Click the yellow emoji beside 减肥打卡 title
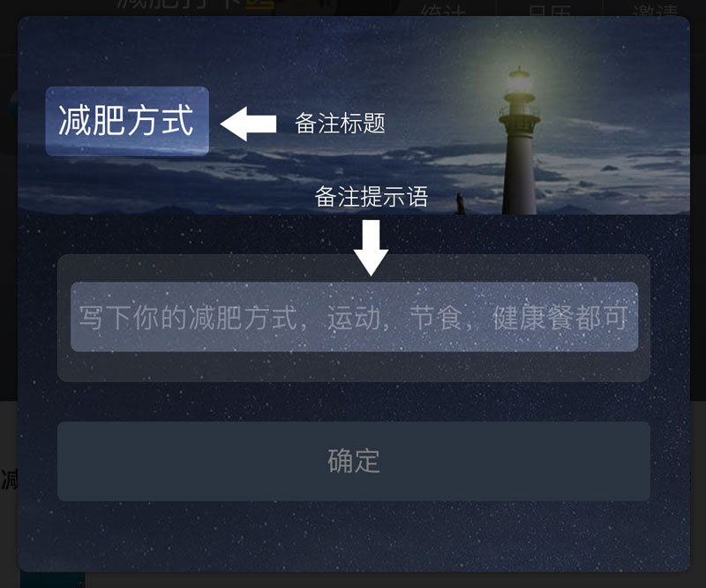This screenshot has height=588, width=706. pos(259,4)
